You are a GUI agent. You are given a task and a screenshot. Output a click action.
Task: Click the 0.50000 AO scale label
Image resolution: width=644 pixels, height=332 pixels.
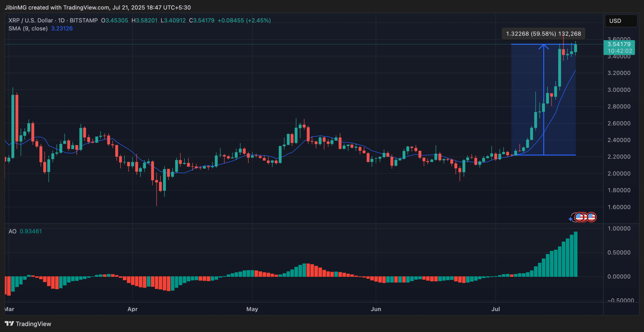click(x=619, y=252)
